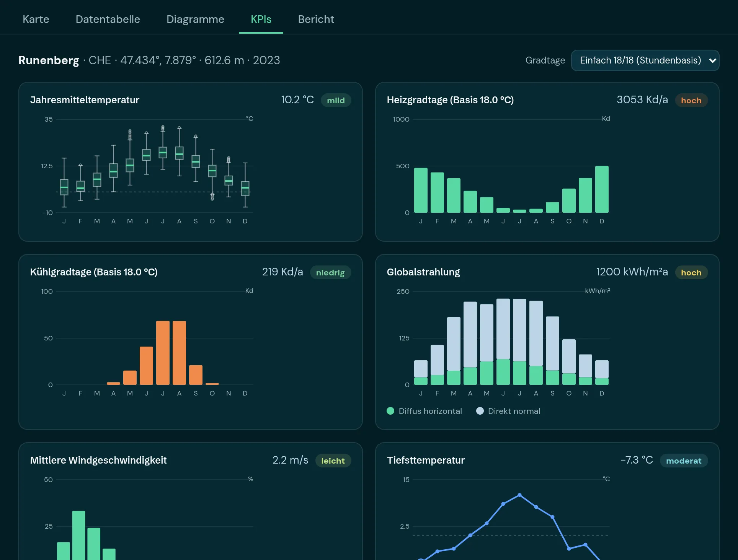Click the October bar in Heizgradtage chart

coord(569,200)
